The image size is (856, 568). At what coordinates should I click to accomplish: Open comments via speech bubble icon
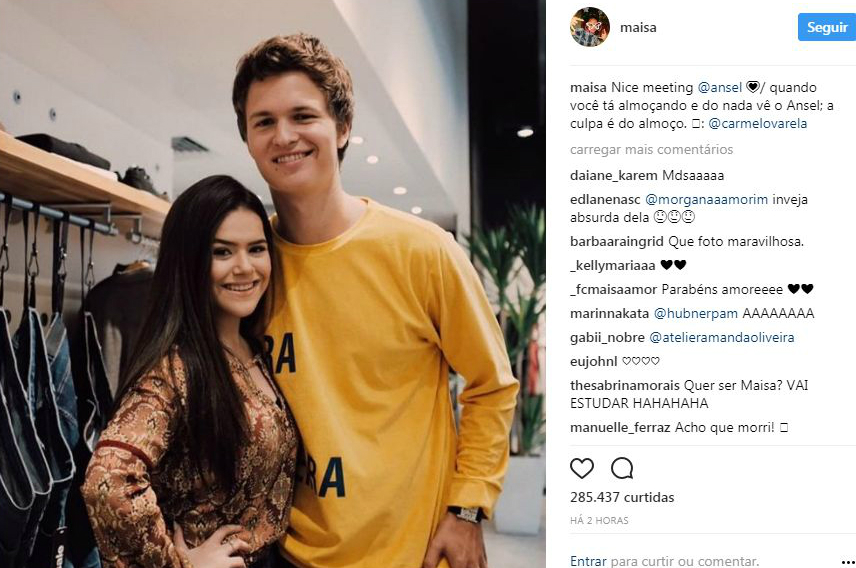622,469
